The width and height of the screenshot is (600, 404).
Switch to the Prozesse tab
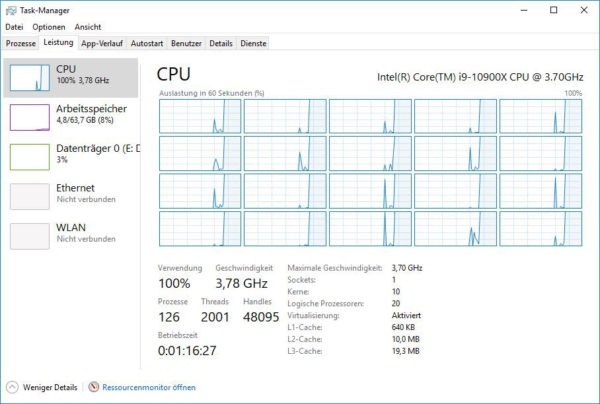pos(21,44)
